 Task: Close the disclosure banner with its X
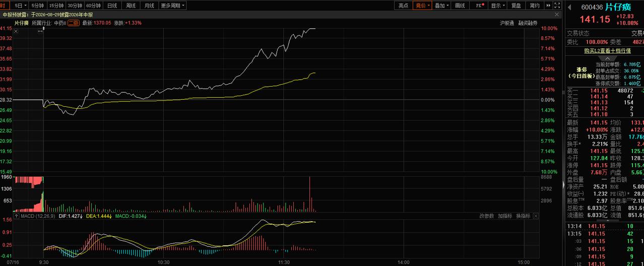(557, 15)
